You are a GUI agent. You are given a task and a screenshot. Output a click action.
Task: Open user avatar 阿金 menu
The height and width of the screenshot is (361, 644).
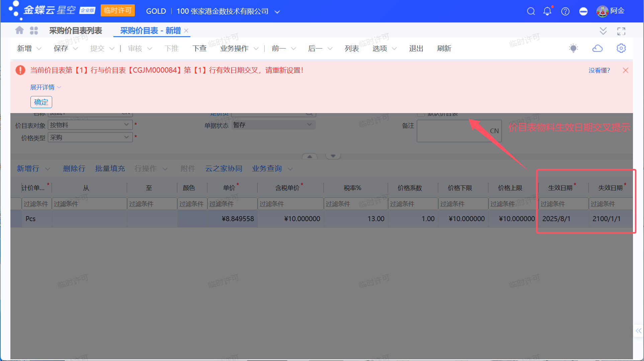point(611,11)
